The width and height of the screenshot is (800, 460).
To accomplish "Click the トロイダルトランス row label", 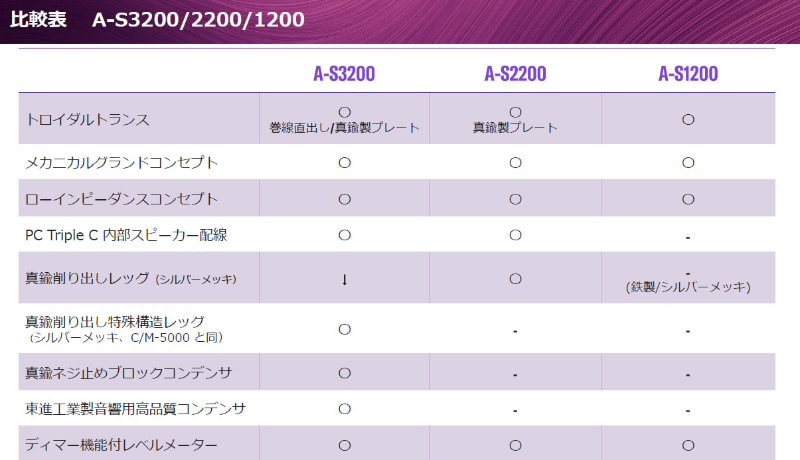I will pyautogui.click(x=87, y=120).
